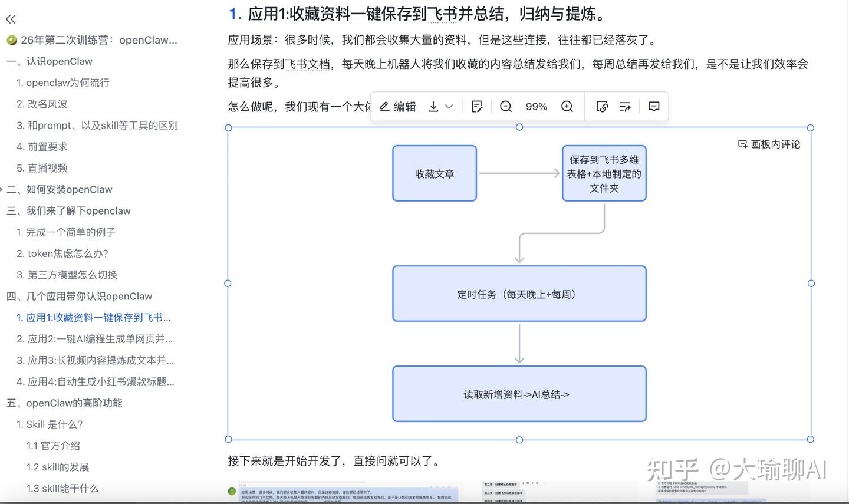The image size is (849, 504).
Task: Open 3. 应用3:长视频内容提炼成文本 outline item
Action: click(96, 360)
